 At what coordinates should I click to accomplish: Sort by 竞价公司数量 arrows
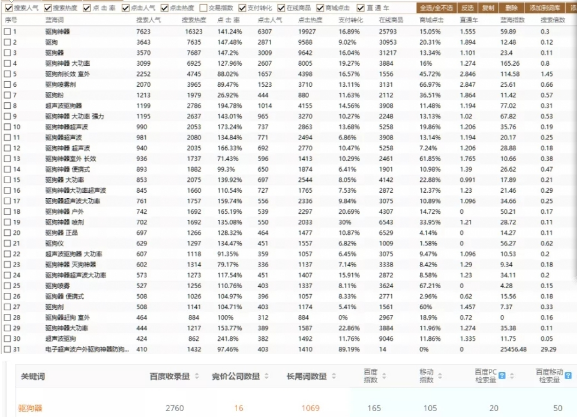(266, 376)
